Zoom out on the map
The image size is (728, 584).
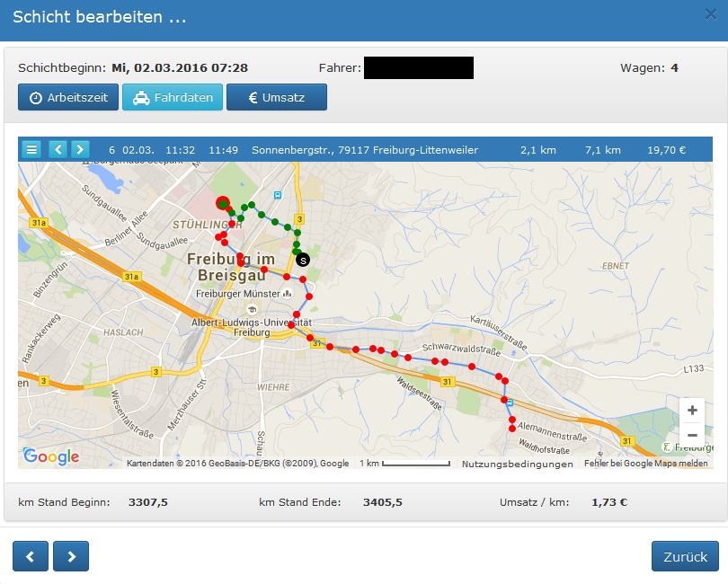[x=692, y=435]
